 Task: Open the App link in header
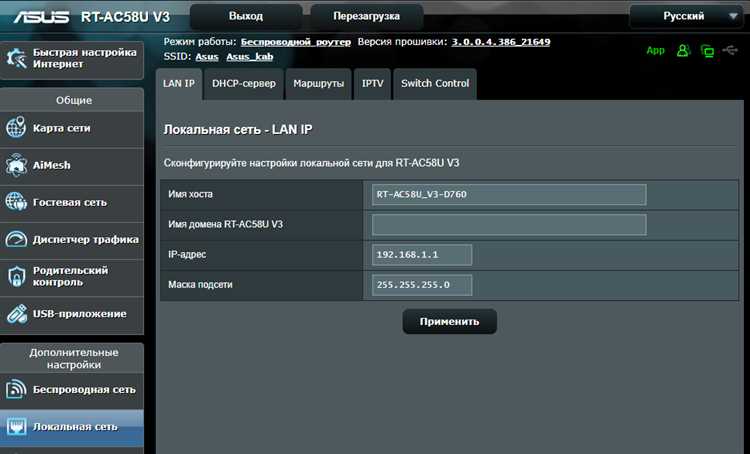point(655,50)
